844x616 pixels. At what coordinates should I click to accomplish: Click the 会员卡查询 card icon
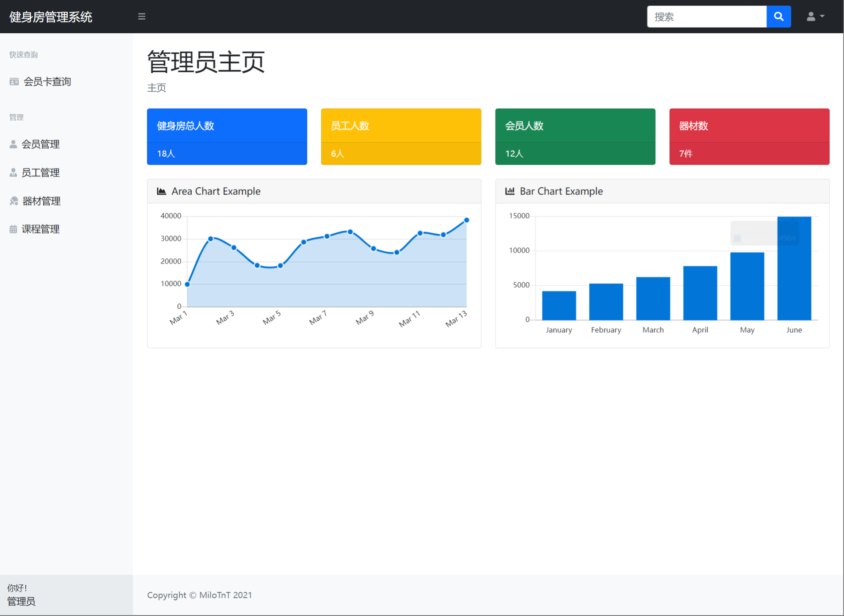[14, 82]
